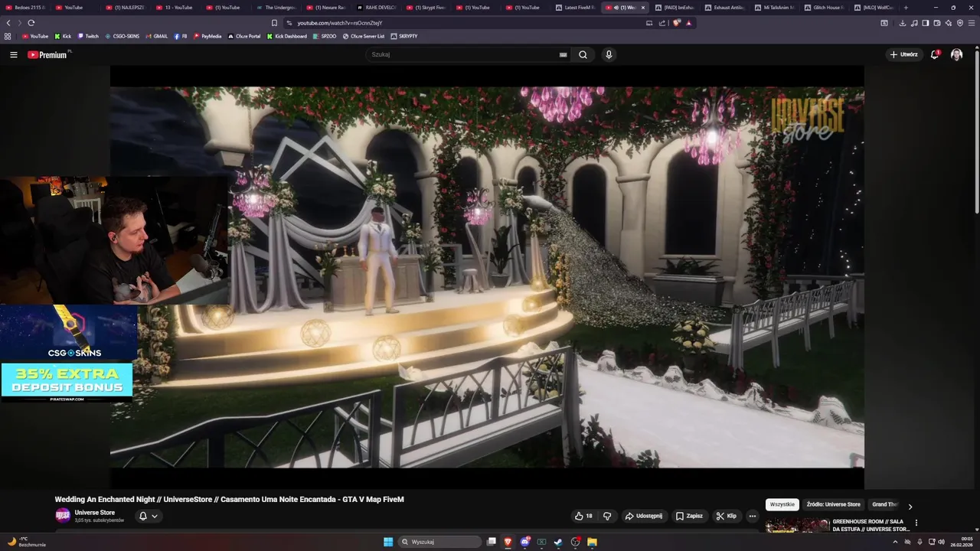Click the video title text

(229, 499)
